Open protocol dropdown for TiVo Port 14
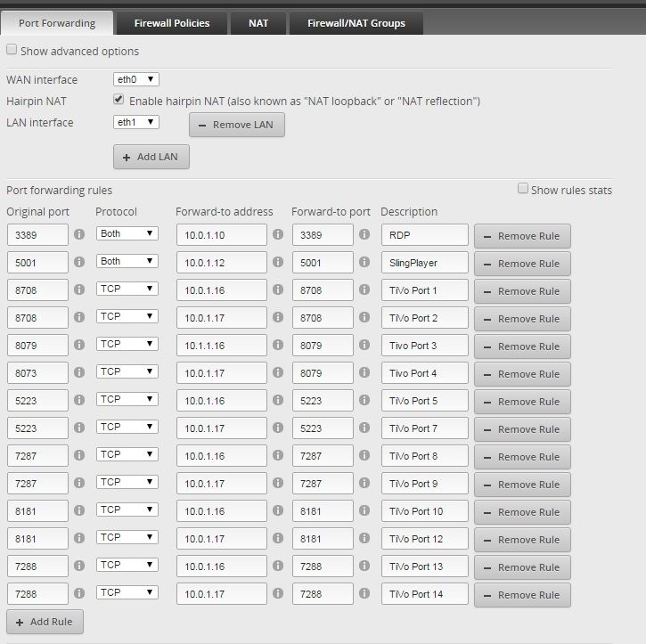Viewport: 646px width, 644px height. click(127, 592)
